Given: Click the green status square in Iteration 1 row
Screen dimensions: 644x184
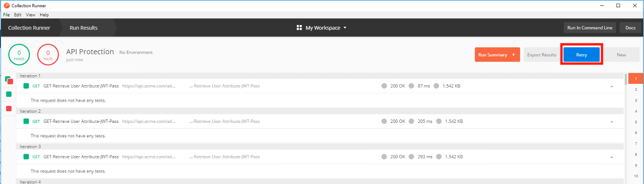Looking at the screenshot, I should (x=26, y=86).
